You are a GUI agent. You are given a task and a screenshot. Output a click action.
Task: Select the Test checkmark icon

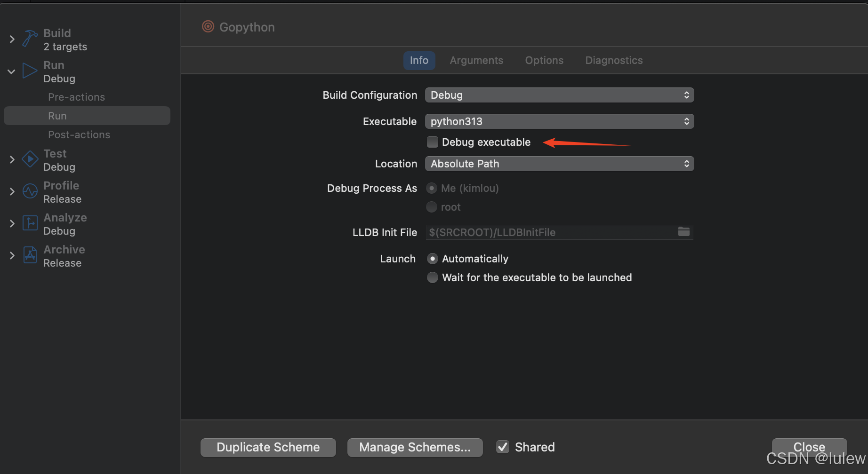coord(29,159)
